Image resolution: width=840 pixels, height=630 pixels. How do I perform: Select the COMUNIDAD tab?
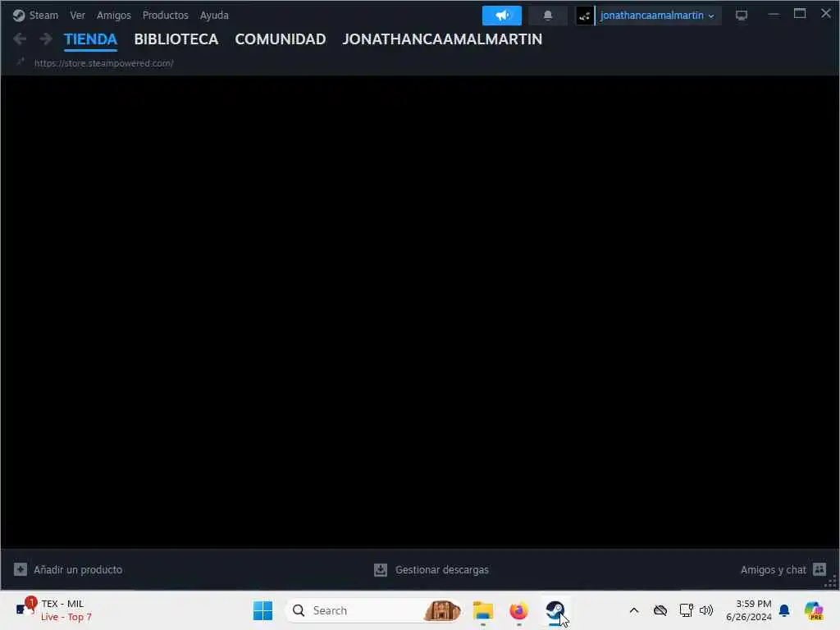pyautogui.click(x=281, y=39)
